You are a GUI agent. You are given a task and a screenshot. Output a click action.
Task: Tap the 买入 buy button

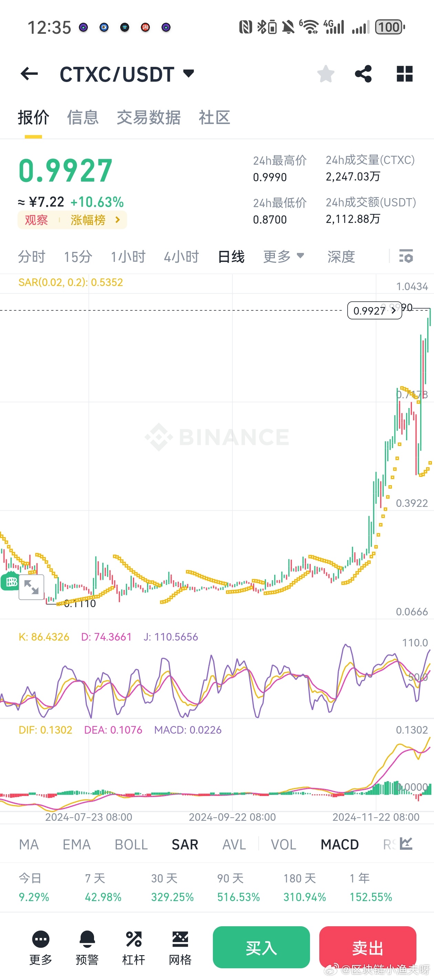click(261, 947)
